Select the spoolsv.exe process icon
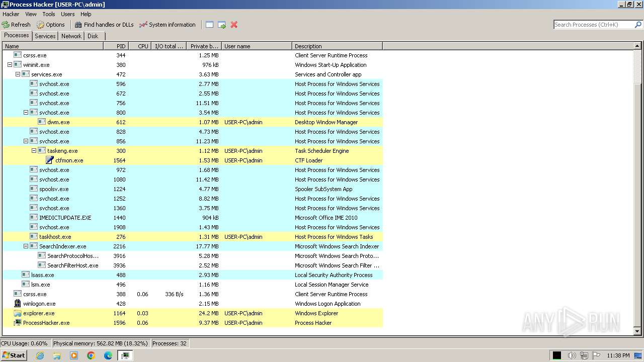The width and height of the screenshot is (644, 362). [x=34, y=189]
